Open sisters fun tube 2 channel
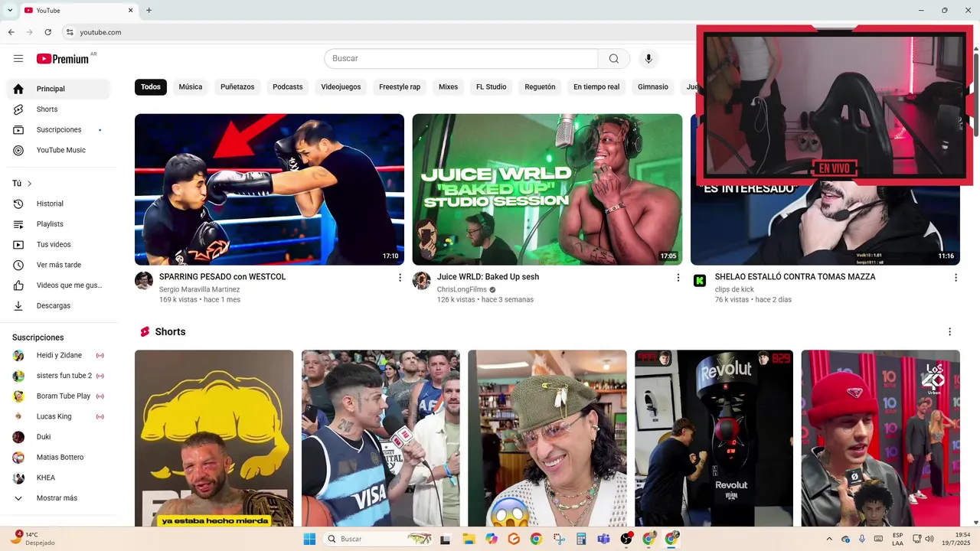 (58, 376)
